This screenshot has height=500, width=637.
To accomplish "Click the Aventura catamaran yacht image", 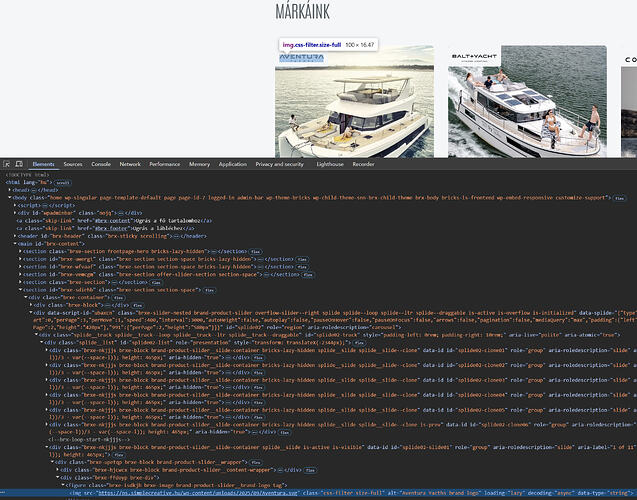I will point(354,110).
